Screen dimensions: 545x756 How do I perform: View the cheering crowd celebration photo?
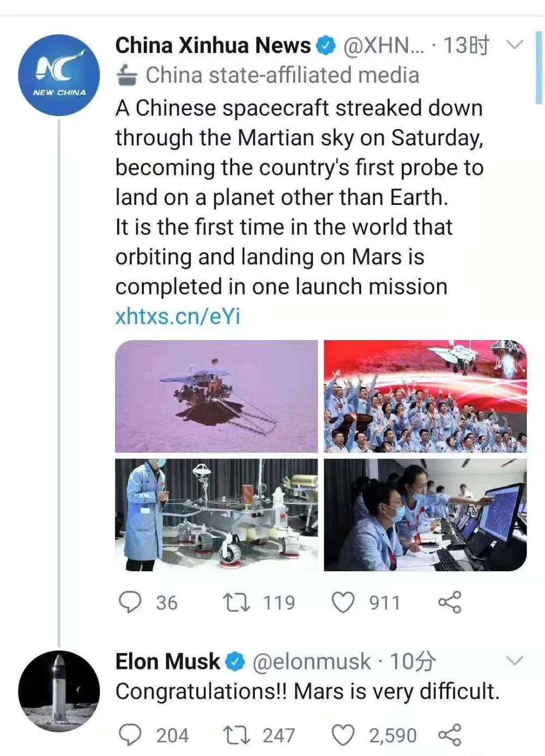(425, 396)
